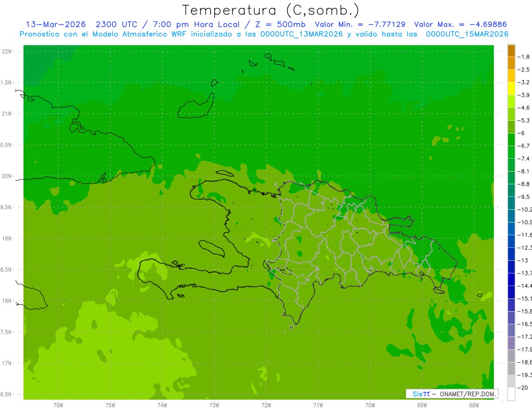Image resolution: width=532 pixels, height=411 pixels.
Task: Click the '-6.7' color scale label
Action: [x=524, y=146]
